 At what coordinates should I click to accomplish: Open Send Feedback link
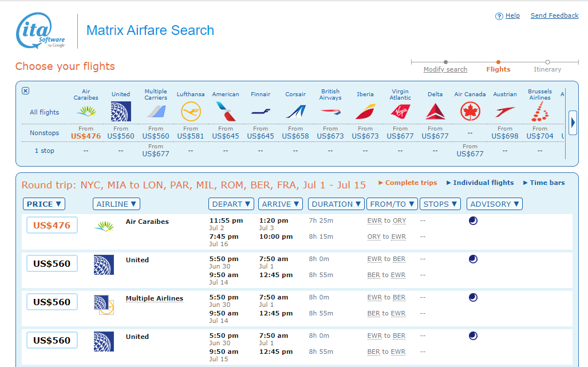554,15
